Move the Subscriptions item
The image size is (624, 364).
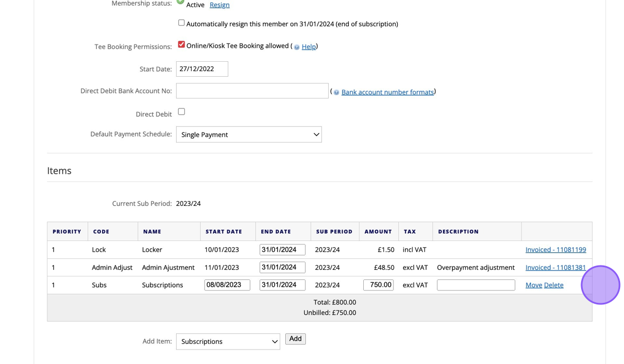533,285
